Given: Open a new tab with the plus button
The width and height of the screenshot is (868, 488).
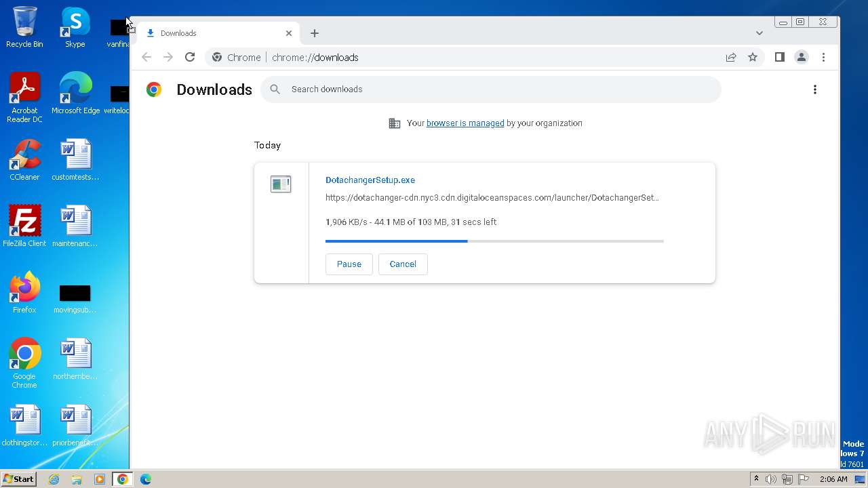Looking at the screenshot, I should (314, 33).
